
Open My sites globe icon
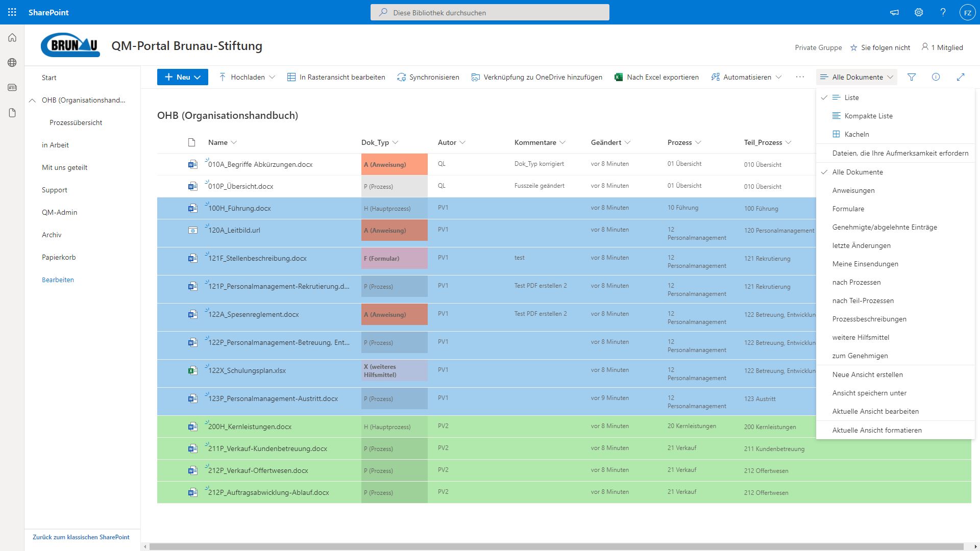click(12, 63)
